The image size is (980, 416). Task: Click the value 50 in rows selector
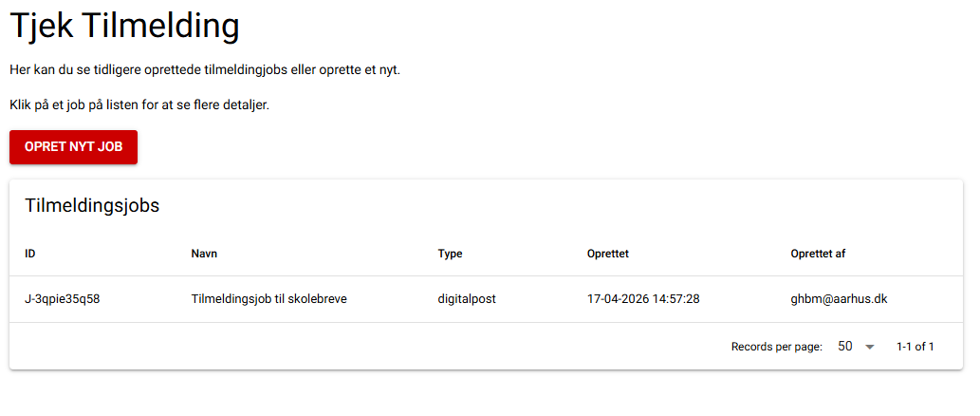(x=844, y=347)
